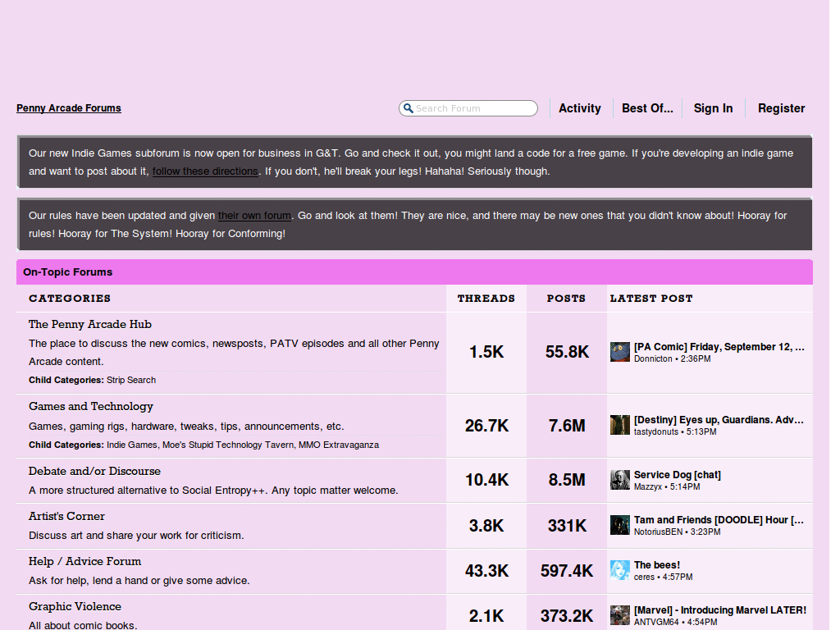Open the Indie Games child category
This screenshot has width=840, height=630.
[x=132, y=445]
